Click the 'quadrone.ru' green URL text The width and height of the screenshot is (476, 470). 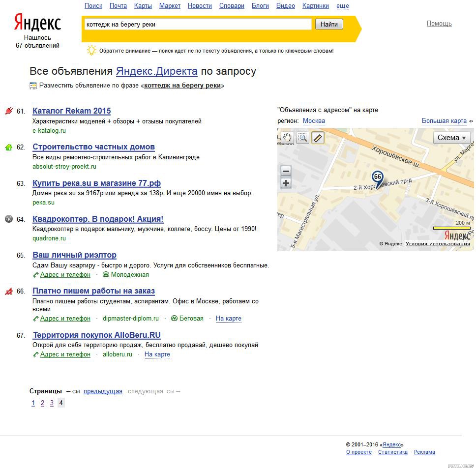(x=49, y=238)
